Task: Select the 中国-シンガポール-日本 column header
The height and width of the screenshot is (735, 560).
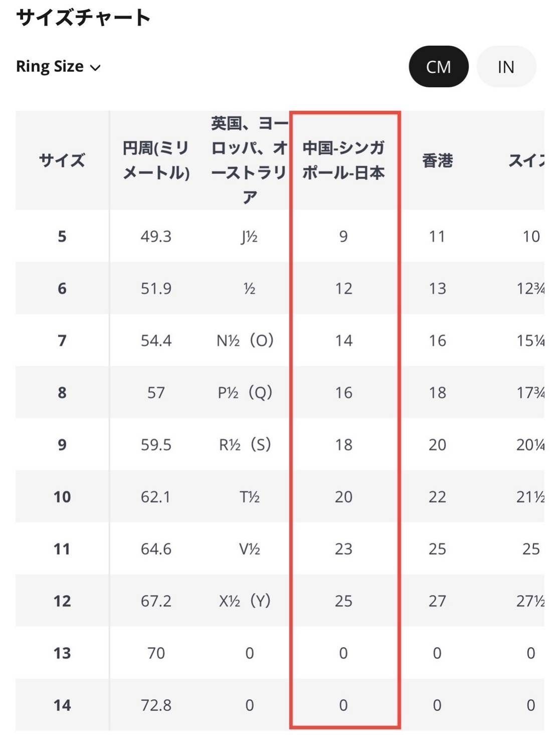Action: click(x=343, y=161)
